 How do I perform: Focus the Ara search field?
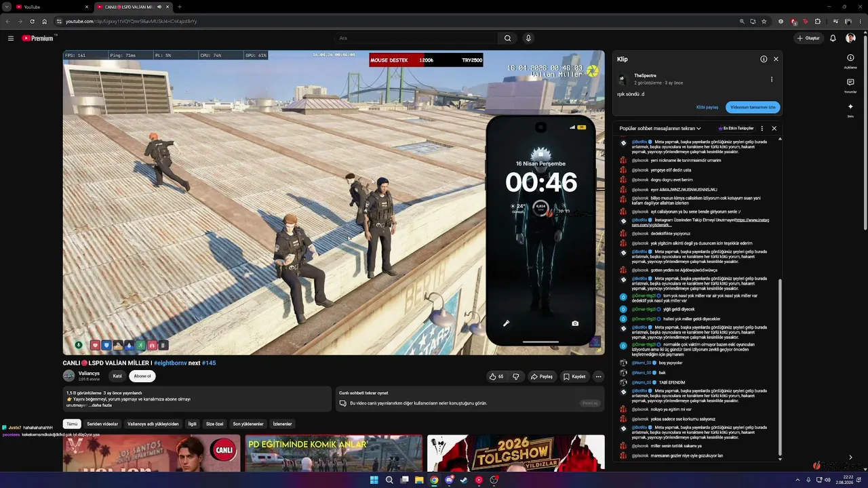416,38
